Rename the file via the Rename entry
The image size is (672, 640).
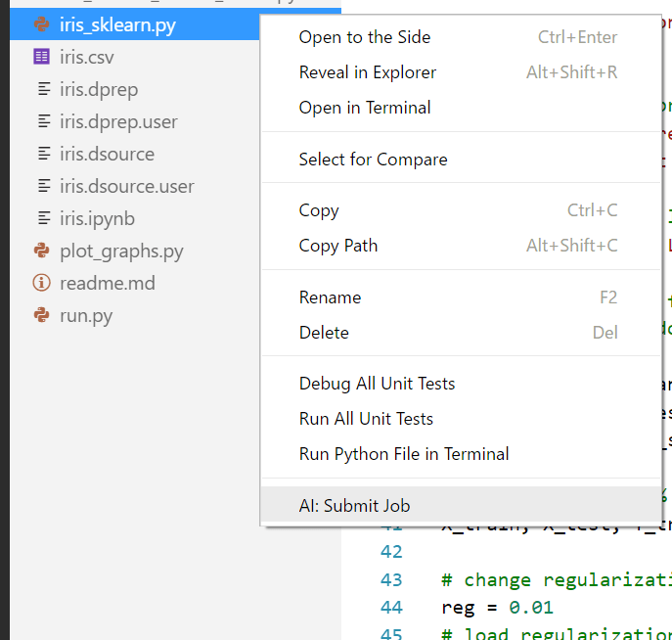click(330, 297)
